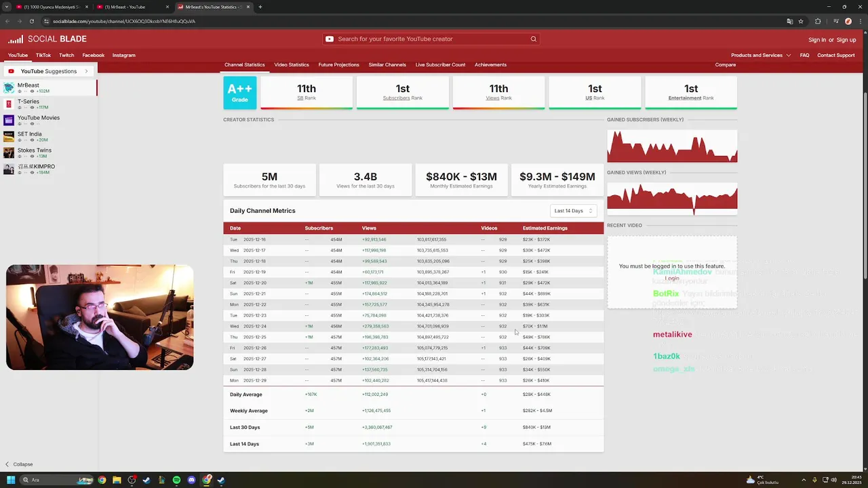Screen dimensions: 868x488
Task: Switch to the MrBeast - YouTube browser tab
Action: pyautogui.click(x=132, y=7)
